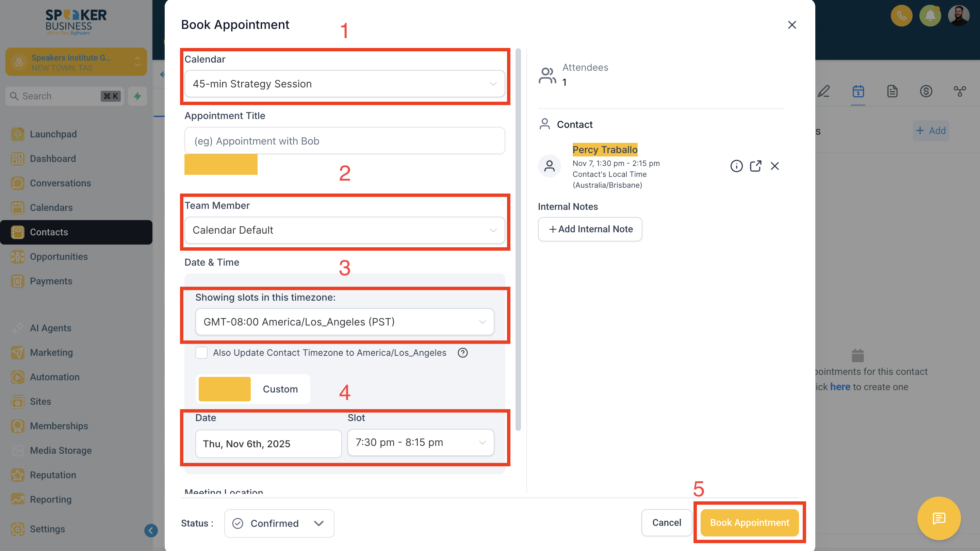Click Add Internal Note button

pyautogui.click(x=590, y=229)
